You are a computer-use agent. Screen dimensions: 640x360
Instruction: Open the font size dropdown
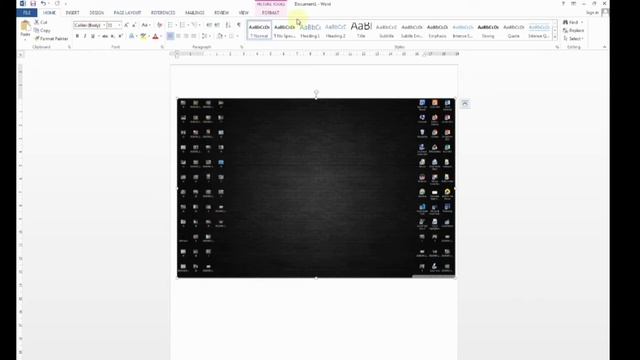119,25
